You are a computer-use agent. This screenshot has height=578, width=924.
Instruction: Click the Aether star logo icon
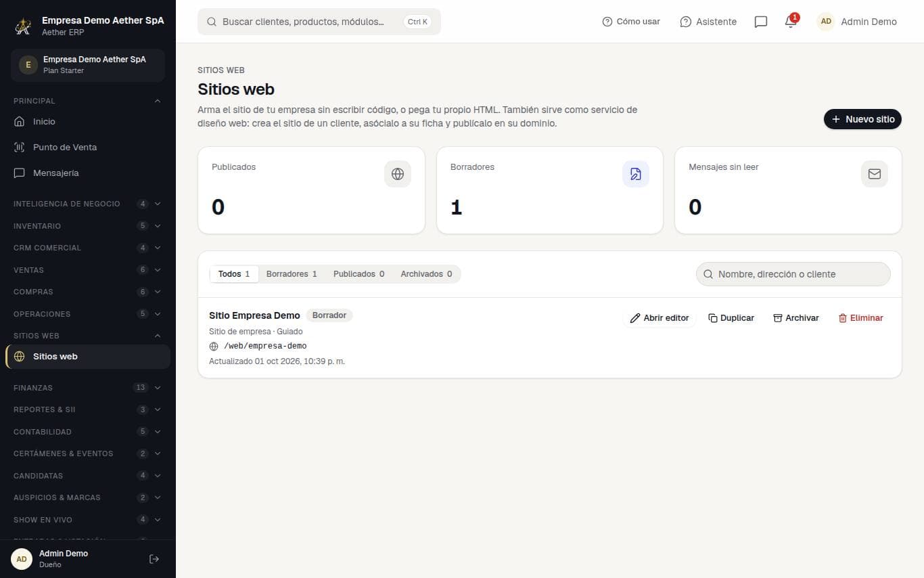click(24, 26)
